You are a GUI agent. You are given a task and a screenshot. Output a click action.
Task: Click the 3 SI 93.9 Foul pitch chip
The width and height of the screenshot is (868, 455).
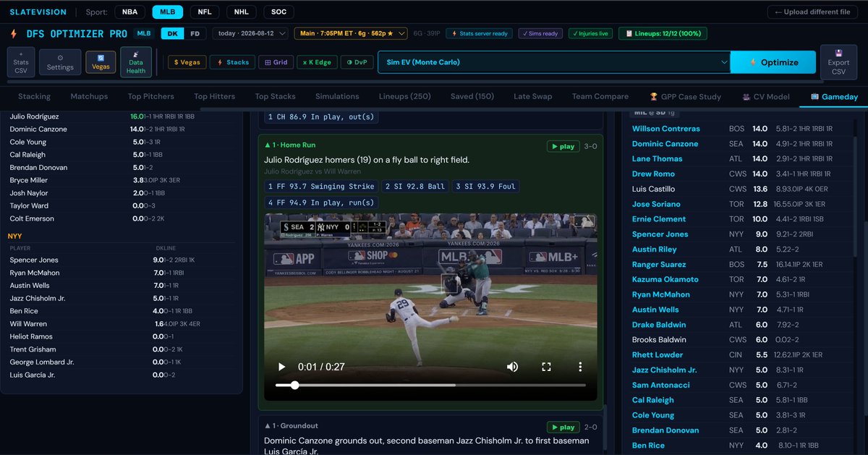[486, 187]
